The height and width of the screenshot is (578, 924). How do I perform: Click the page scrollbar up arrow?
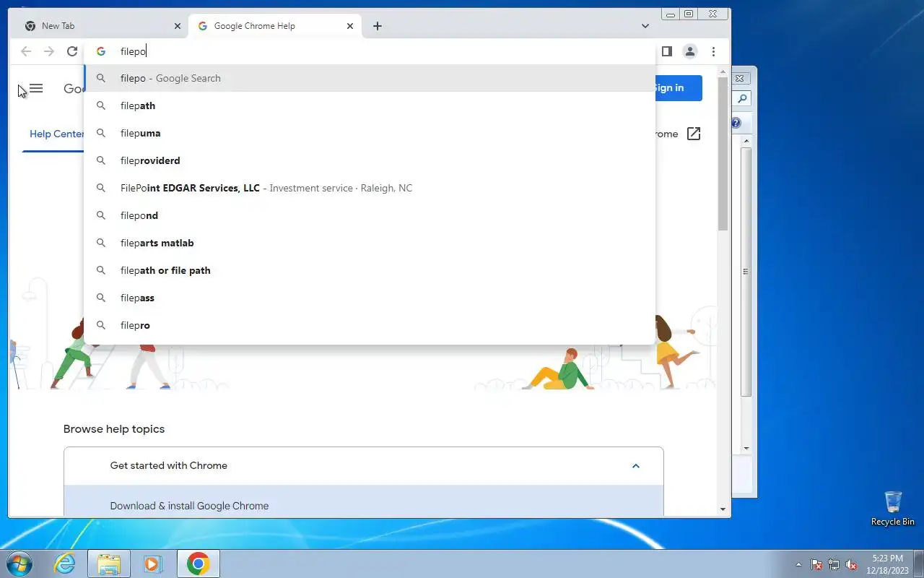pyautogui.click(x=723, y=72)
